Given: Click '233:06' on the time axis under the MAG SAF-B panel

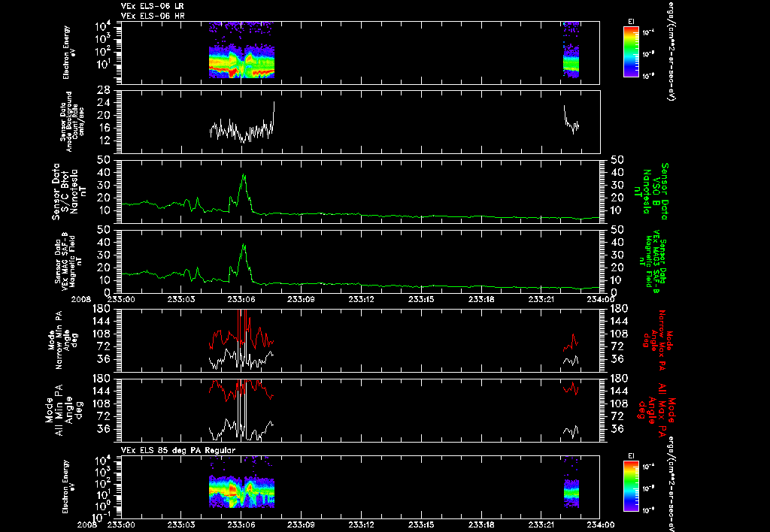Looking at the screenshot, I should coord(241,299).
